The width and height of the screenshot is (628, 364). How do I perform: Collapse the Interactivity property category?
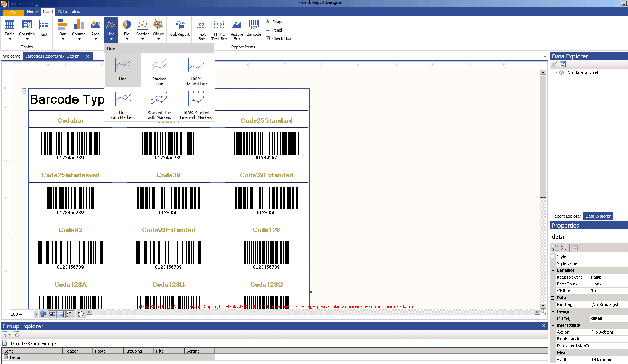click(x=553, y=325)
